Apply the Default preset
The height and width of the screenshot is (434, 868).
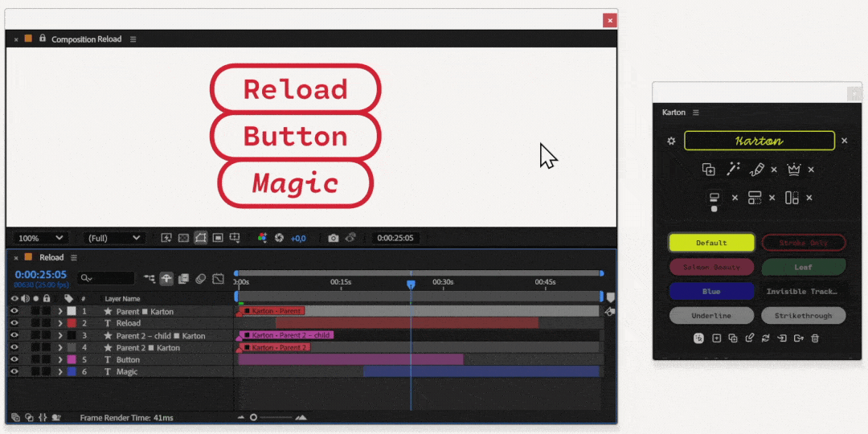pyautogui.click(x=711, y=243)
